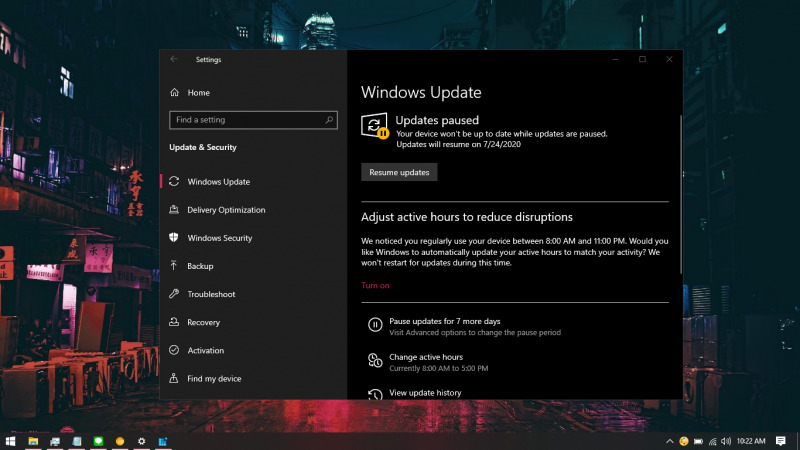Click the View update history icon

pos(375,394)
